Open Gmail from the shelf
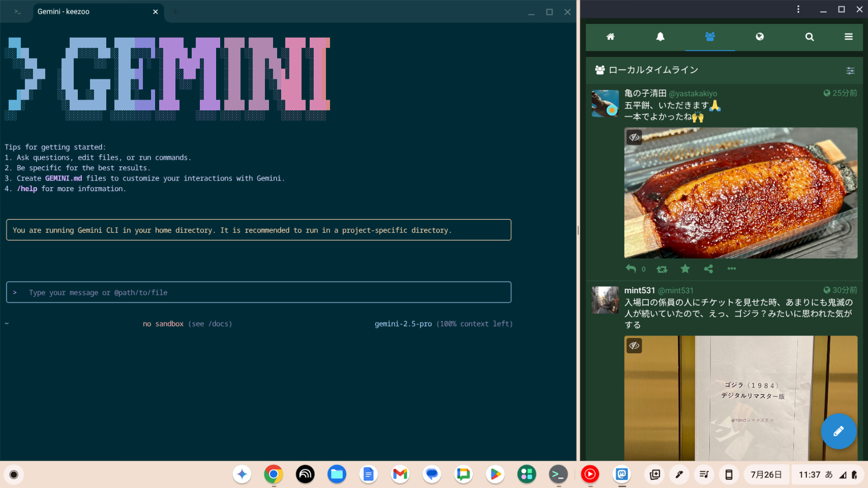 [400, 474]
